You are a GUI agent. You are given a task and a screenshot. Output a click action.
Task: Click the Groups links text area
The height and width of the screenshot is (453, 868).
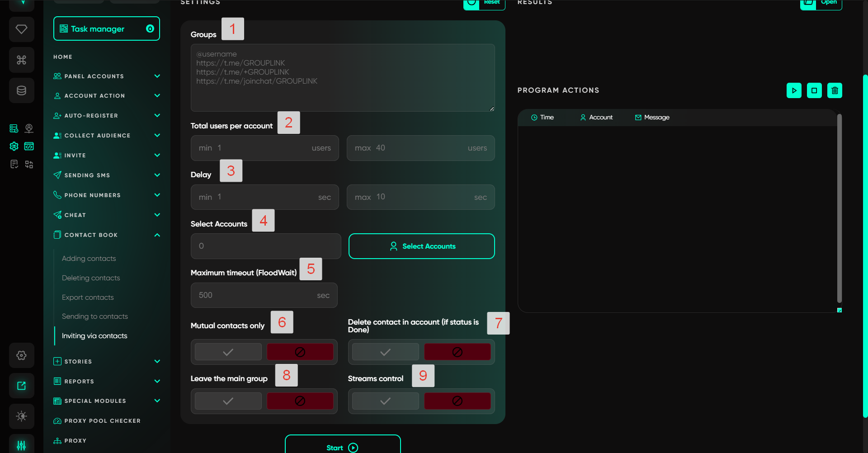(x=343, y=78)
